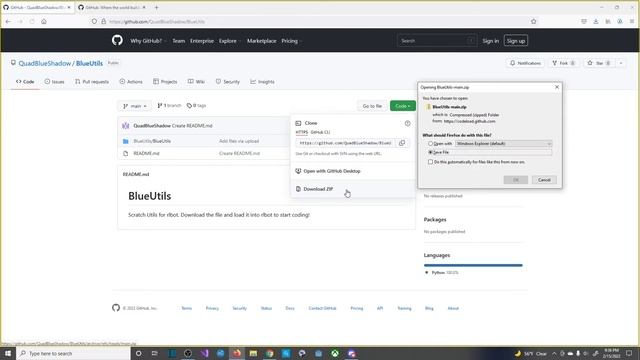Open the Clone help question-mark icon

pos(407,123)
